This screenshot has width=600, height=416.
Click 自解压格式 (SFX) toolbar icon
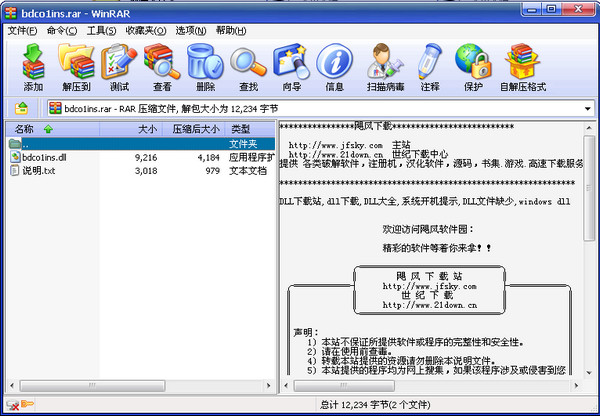pyautogui.click(x=523, y=68)
